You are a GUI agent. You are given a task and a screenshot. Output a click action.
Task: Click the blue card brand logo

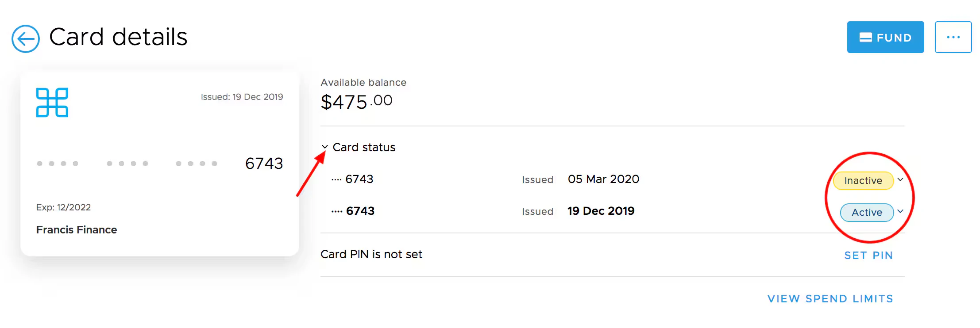pos(52,103)
